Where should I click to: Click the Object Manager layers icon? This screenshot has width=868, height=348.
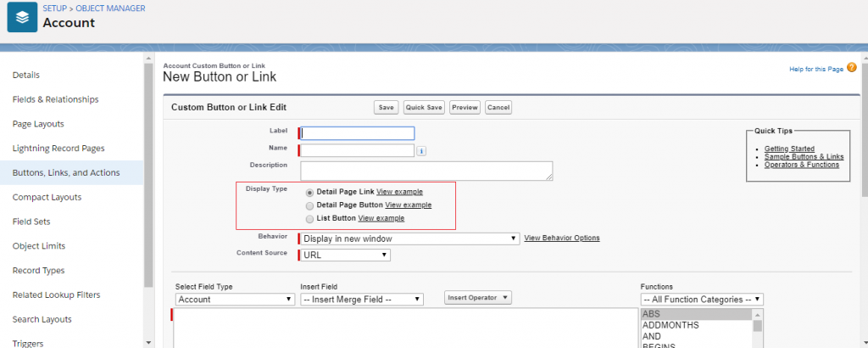click(x=22, y=17)
